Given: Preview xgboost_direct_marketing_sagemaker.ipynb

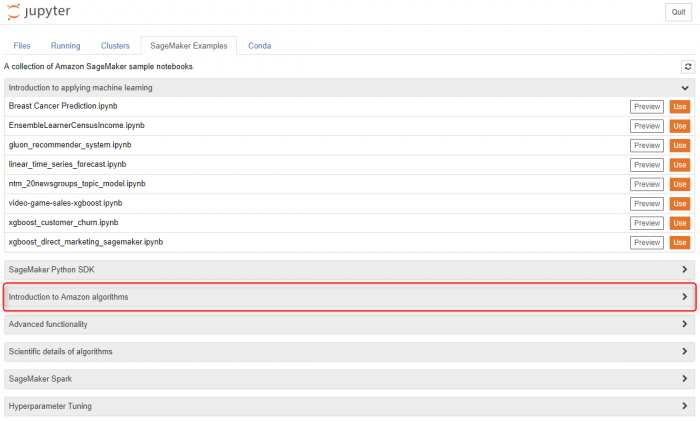Looking at the screenshot, I should pos(647,242).
